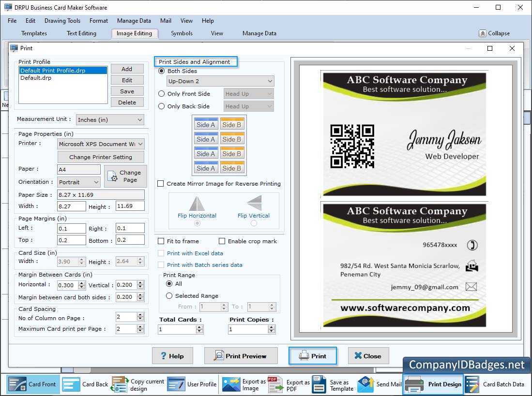This screenshot has width=532, height=396.
Task: Open Manage Data menu
Action: coord(134,21)
